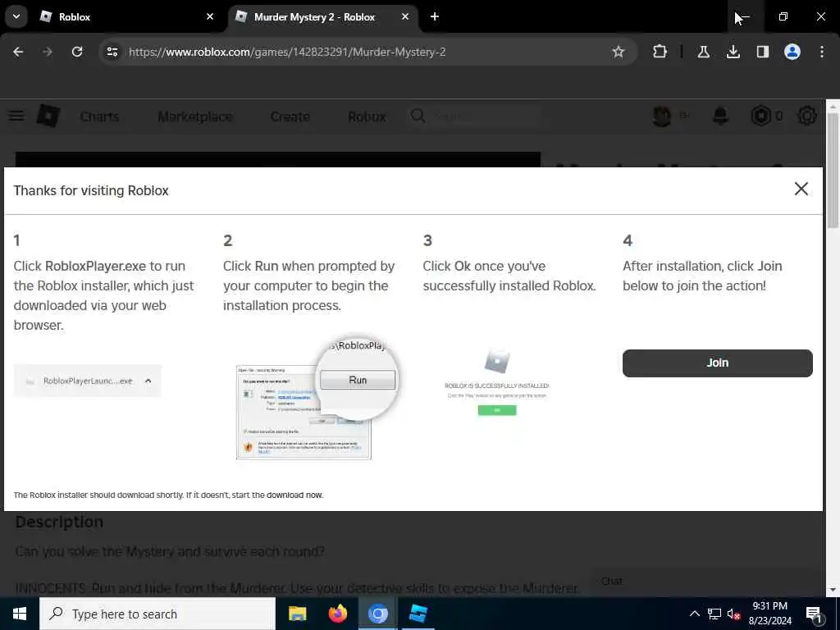
Task: Open File Explorer from the taskbar
Action: (x=297, y=614)
